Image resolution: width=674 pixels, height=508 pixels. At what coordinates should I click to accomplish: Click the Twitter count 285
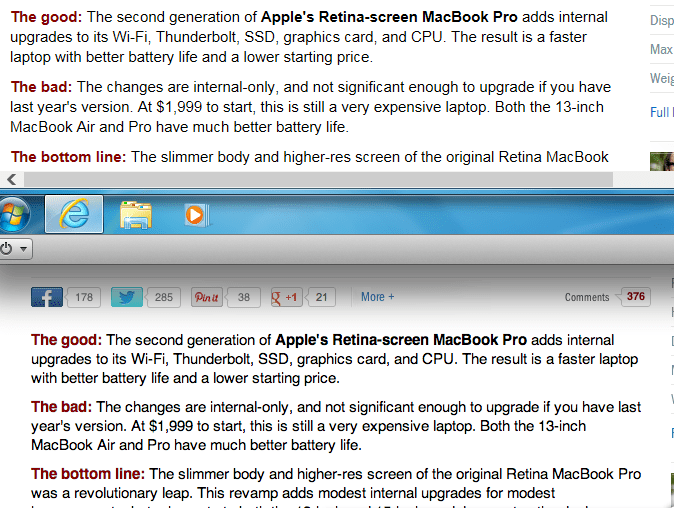pyautogui.click(x=164, y=297)
